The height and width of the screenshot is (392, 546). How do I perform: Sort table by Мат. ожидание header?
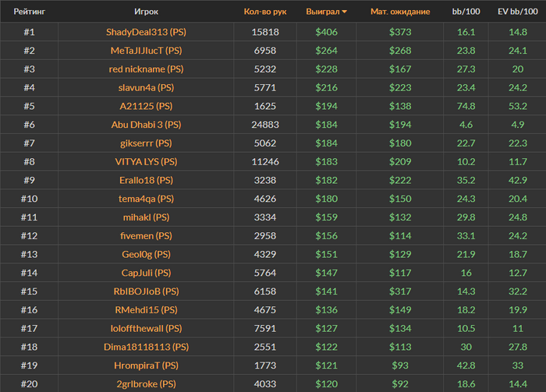click(400, 12)
